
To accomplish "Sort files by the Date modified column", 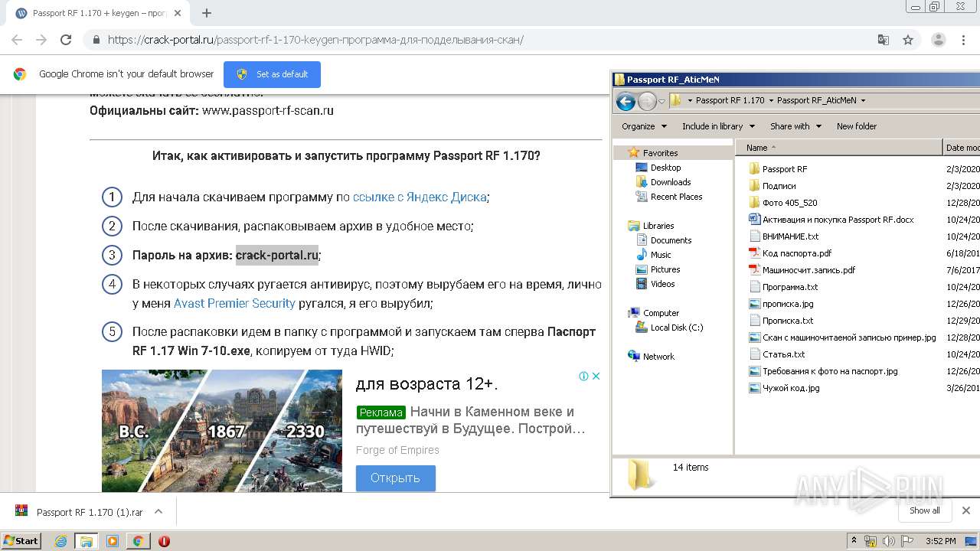I will [x=962, y=148].
